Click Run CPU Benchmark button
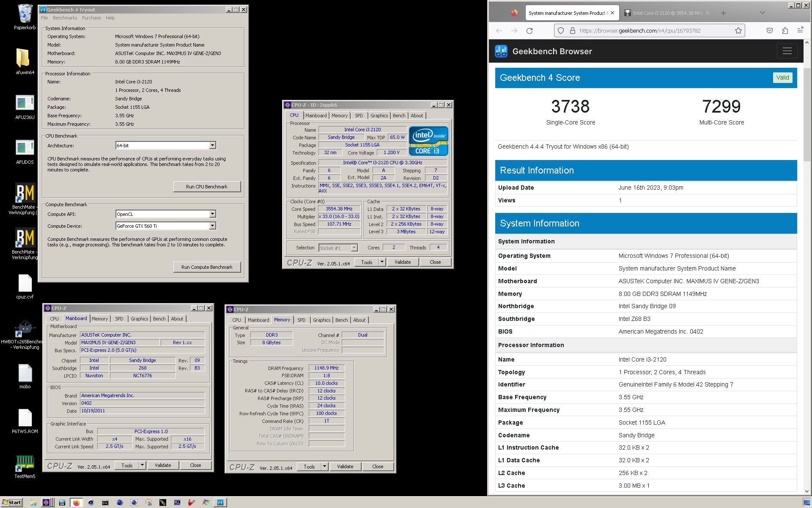 (207, 187)
